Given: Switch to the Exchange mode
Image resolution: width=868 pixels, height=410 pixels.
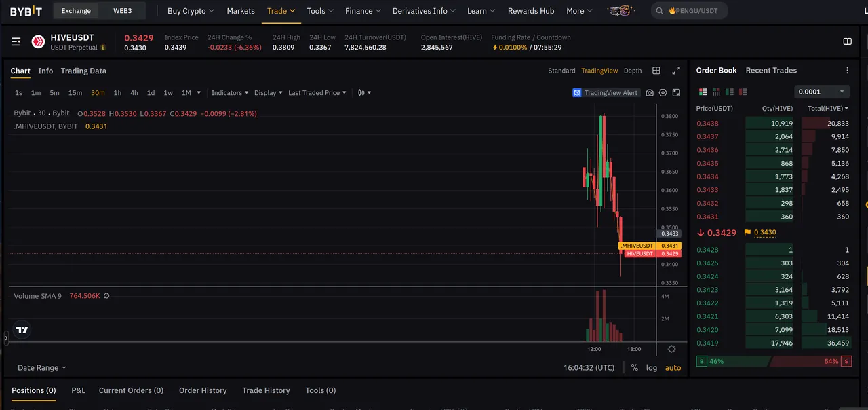Looking at the screenshot, I should pyautogui.click(x=76, y=11).
